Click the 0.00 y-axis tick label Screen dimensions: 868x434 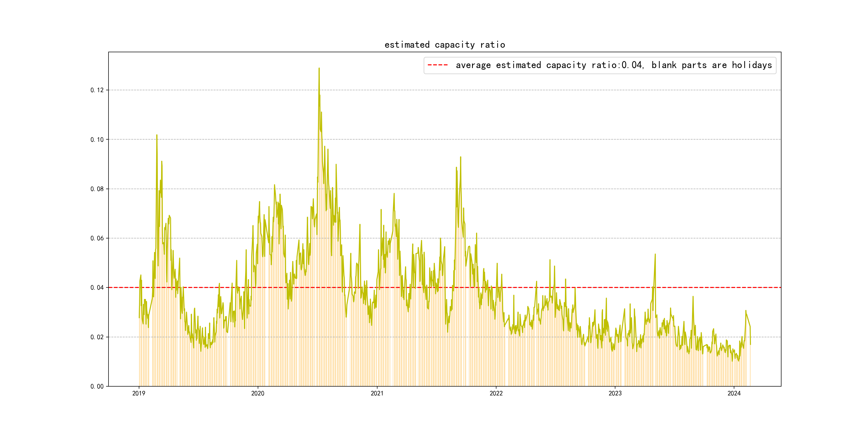(97, 387)
